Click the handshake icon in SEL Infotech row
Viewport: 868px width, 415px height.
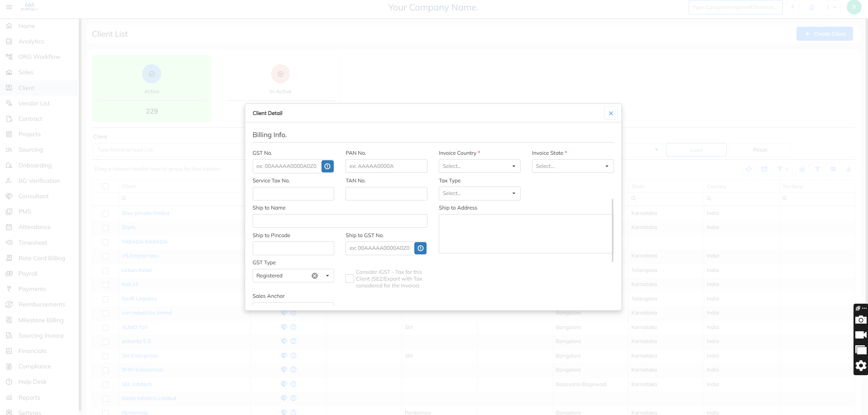pyautogui.click(x=284, y=384)
